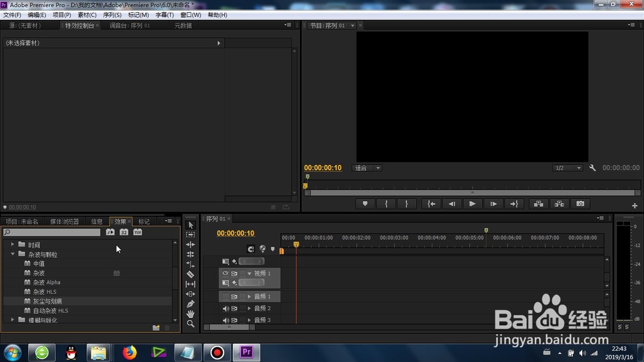Expand the Audio 1 track

(249, 296)
